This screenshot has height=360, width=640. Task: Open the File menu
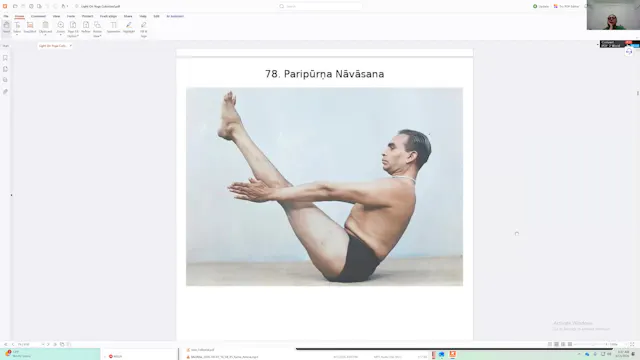click(x=6, y=16)
